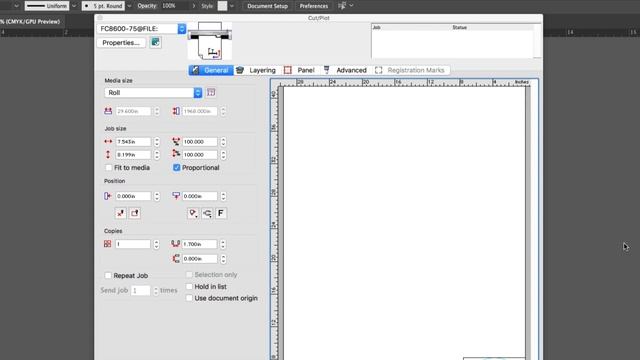This screenshot has height=360, width=640.
Task: Switch to the Registration Marks tab
Action: point(410,70)
